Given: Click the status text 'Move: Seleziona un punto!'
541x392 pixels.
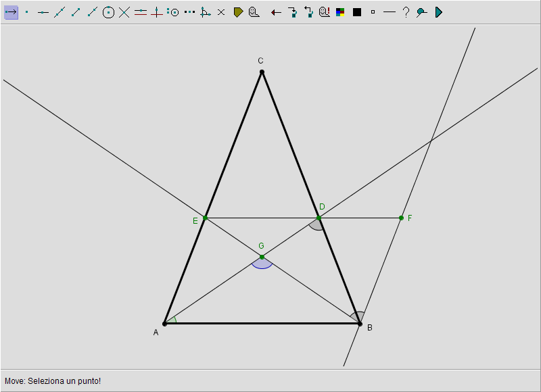Looking at the screenshot, I should point(53,381).
